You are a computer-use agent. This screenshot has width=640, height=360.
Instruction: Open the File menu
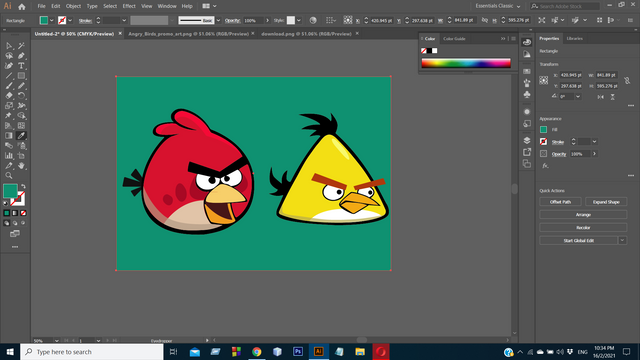41,6
